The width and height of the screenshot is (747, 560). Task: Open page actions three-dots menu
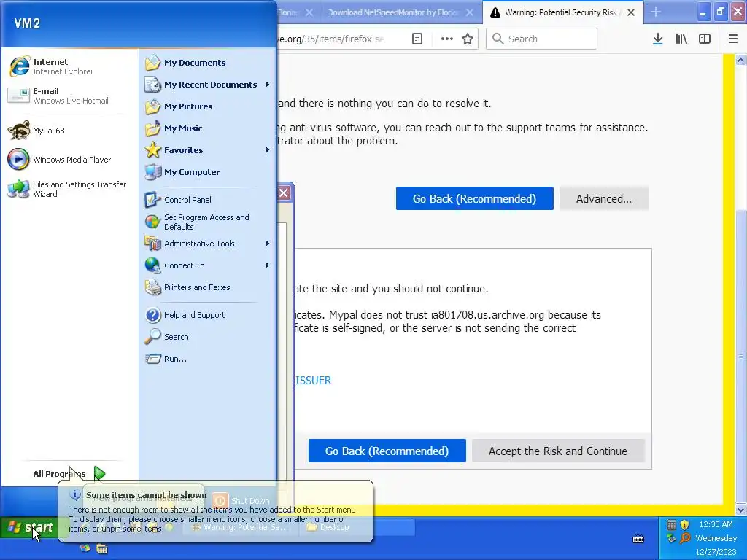pos(447,39)
